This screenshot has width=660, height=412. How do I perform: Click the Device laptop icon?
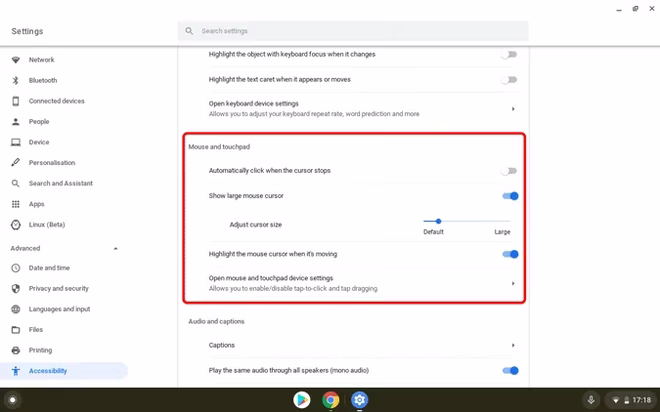16,142
